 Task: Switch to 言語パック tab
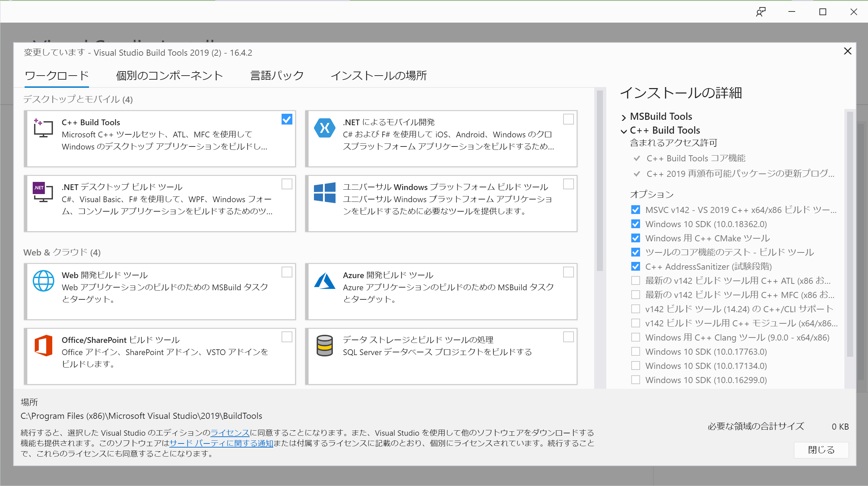click(x=277, y=76)
